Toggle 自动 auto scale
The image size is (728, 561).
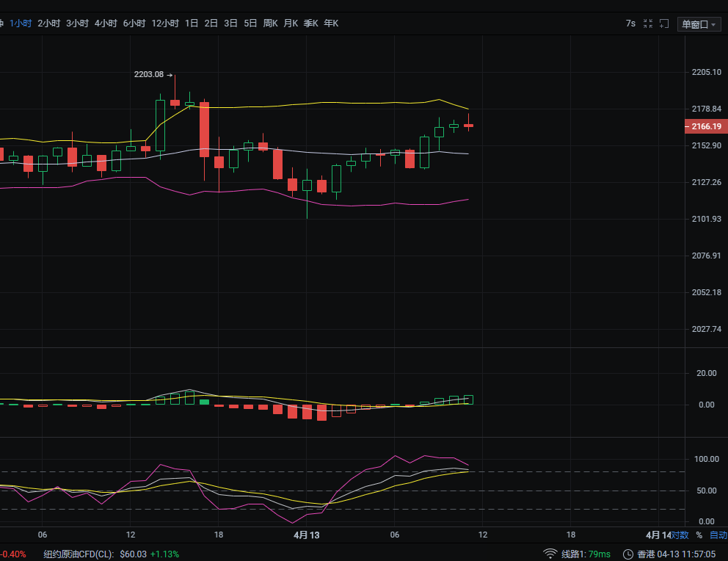(x=718, y=535)
